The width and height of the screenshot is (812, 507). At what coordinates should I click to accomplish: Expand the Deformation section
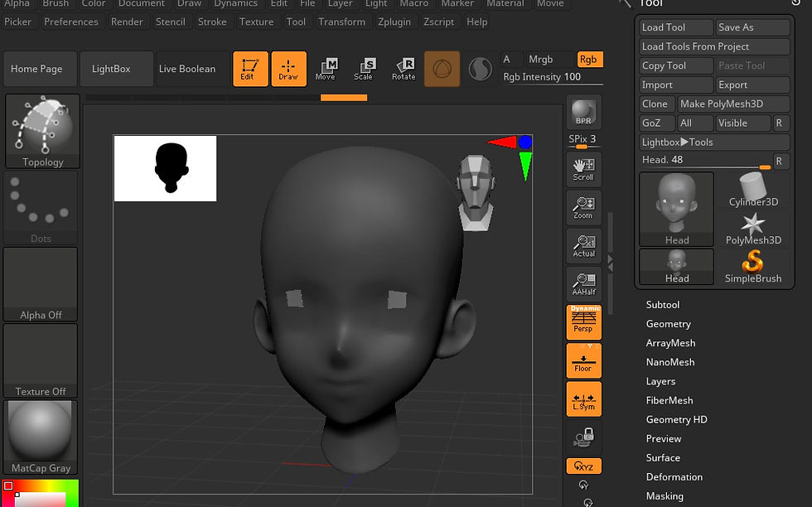[x=674, y=477]
